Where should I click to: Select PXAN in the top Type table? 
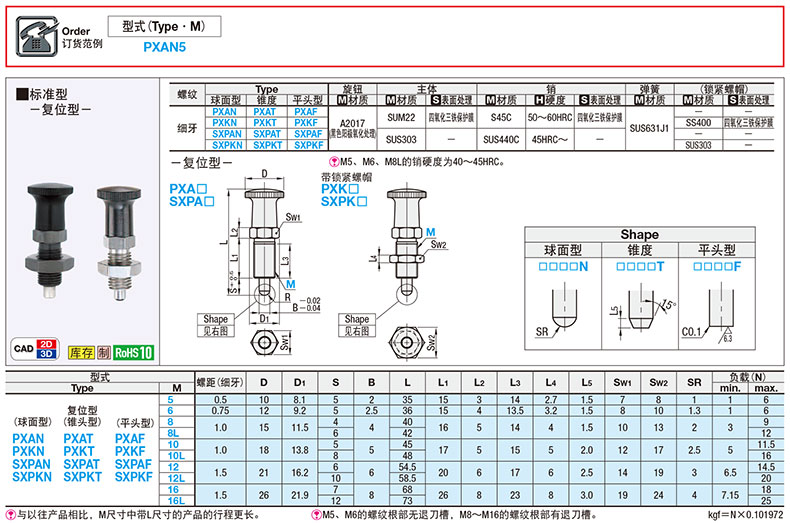pos(226,112)
